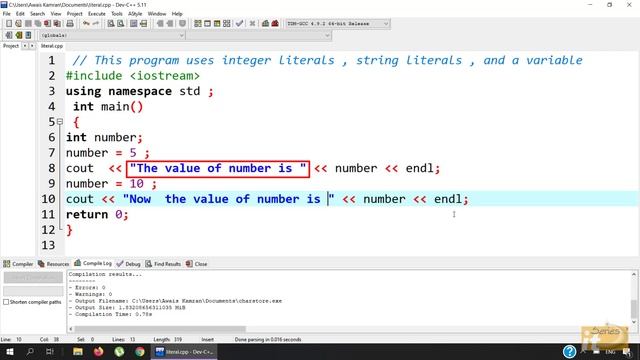Screen dimensions: 640x360
Task: Save the current file using toolbar icon
Action: point(28,24)
